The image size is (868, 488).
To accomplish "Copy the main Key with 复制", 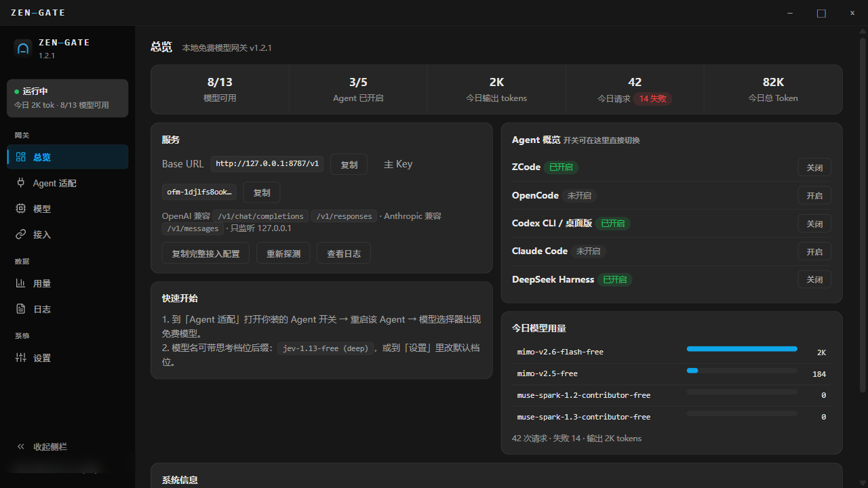I will pos(262,192).
